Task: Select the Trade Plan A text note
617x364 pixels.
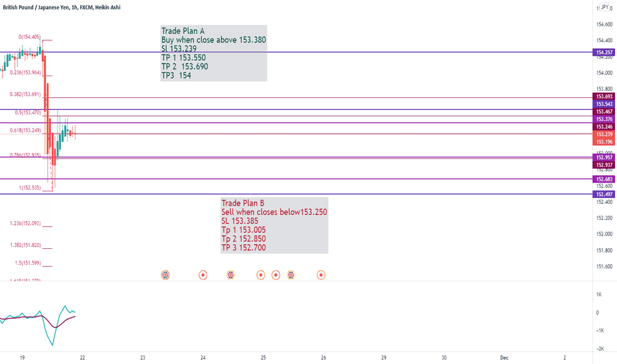Action: (214, 53)
